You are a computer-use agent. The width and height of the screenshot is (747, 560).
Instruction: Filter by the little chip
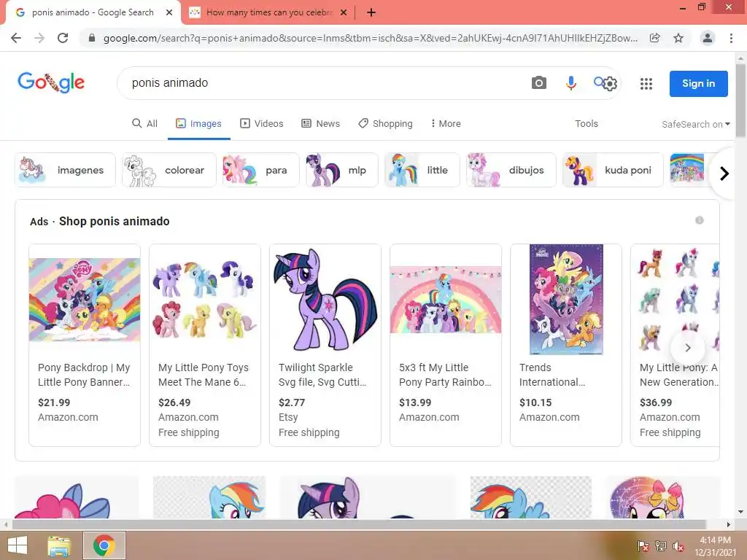422,170
